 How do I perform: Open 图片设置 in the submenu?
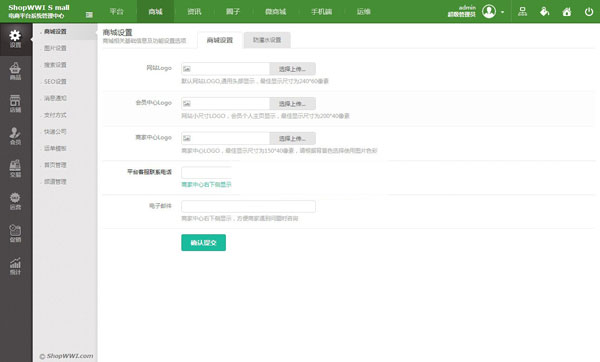click(55, 48)
